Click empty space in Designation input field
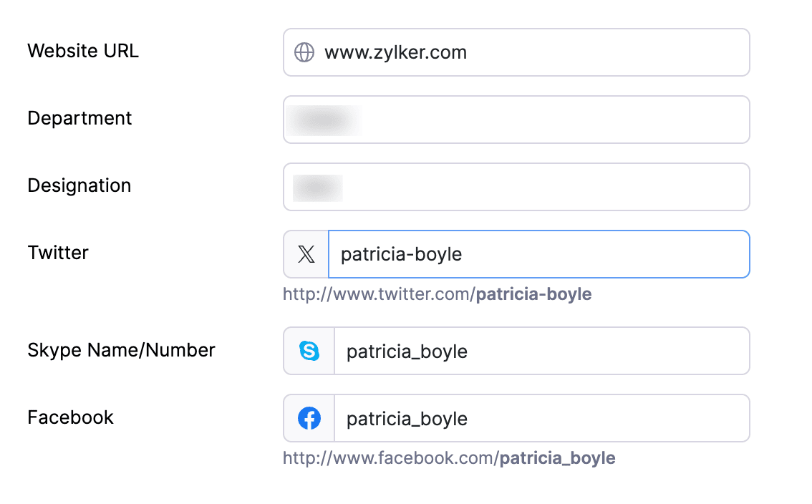 click(x=544, y=187)
